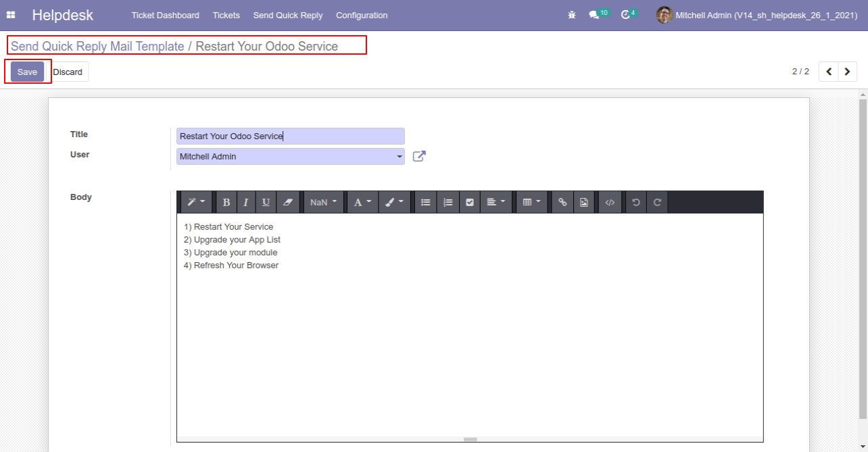Open the magic wand style dropdown
Image resolution: width=868 pixels, height=452 pixels.
point(196,202)
